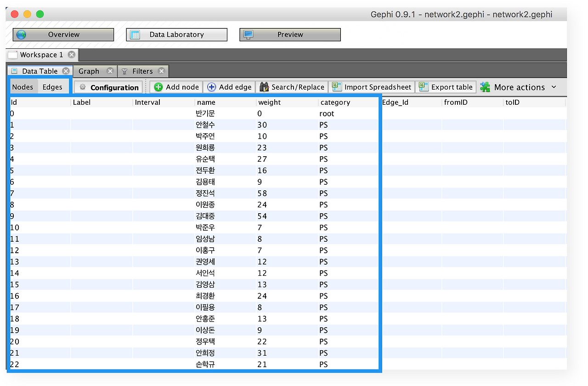Viewport: 588px width, 386px height.
Task: Click the fromID column header
Action: click(473, 102)
